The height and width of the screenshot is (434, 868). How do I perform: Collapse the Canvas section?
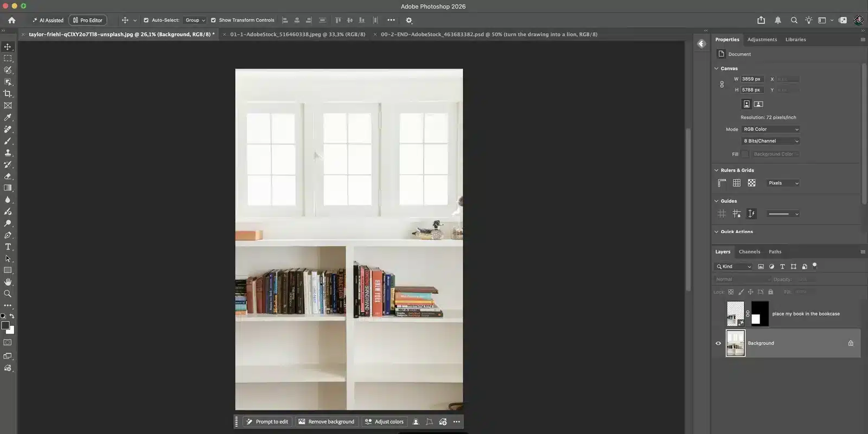point(716,68)
